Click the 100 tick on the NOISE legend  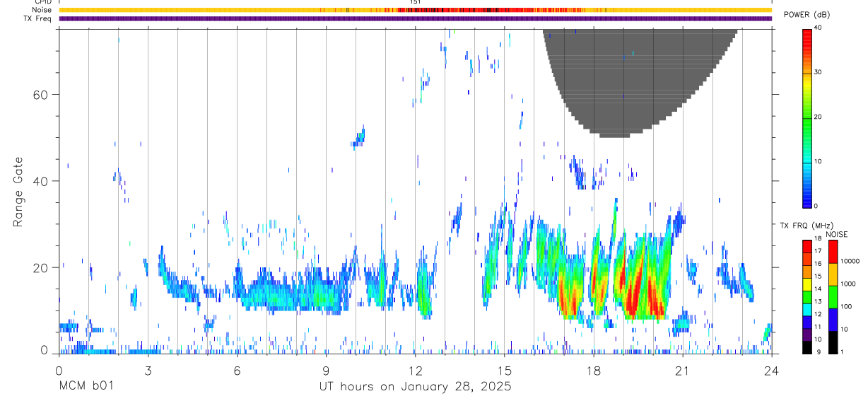[847, 306]
